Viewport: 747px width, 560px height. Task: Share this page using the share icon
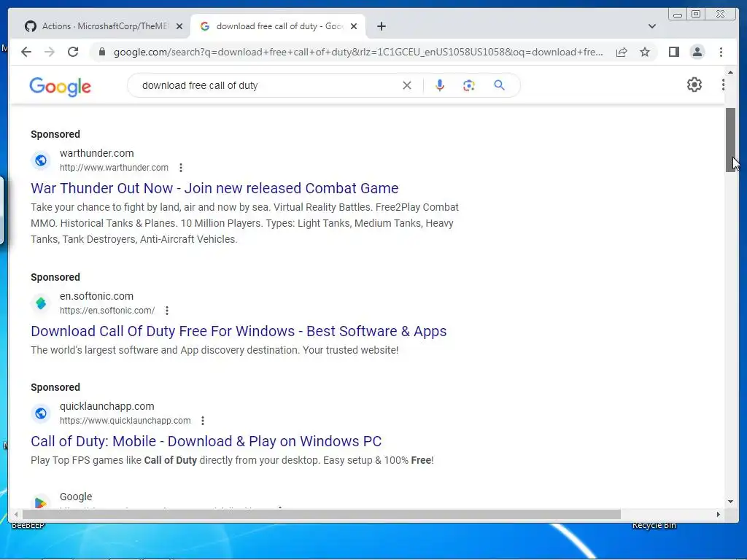pos(622,52)
